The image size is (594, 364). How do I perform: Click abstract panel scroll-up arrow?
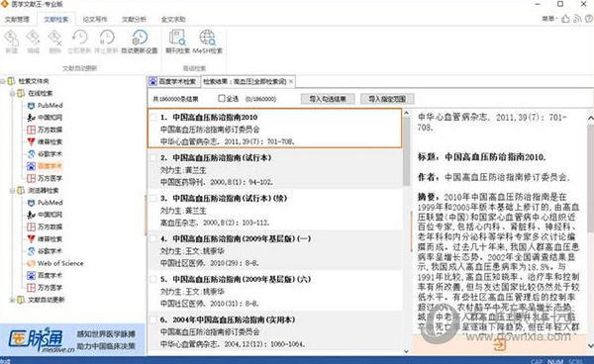click(590, 119)
